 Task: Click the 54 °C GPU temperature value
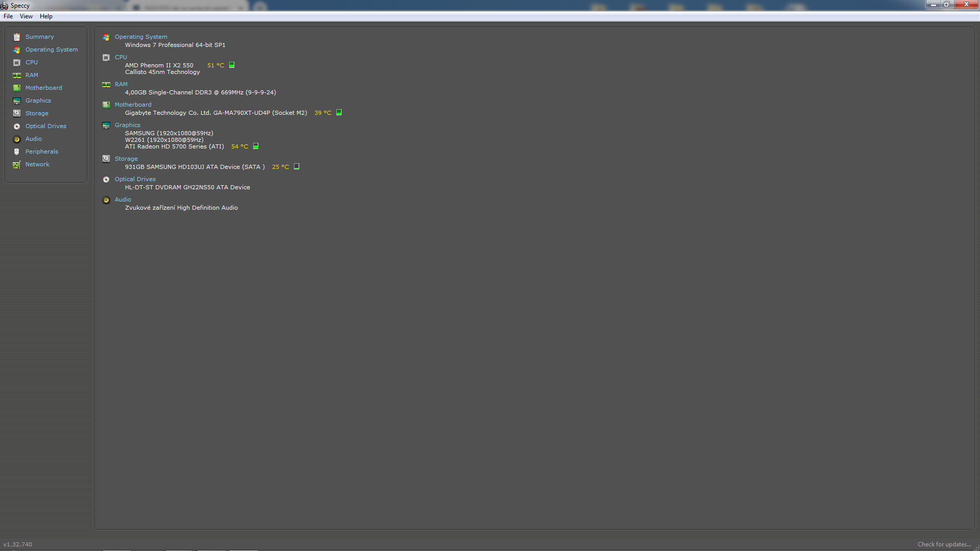coord(240,146)
